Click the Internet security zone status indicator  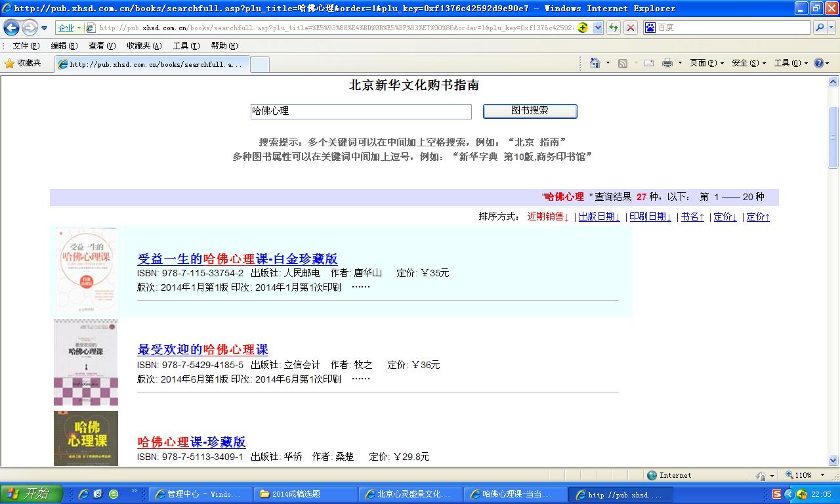pyautogui.click(x=669, y=475)
